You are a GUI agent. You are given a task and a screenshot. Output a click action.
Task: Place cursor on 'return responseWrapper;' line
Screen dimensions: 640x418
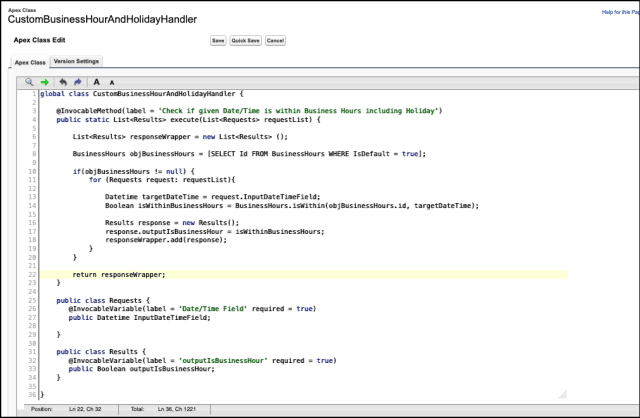click(x=118, y=274)
